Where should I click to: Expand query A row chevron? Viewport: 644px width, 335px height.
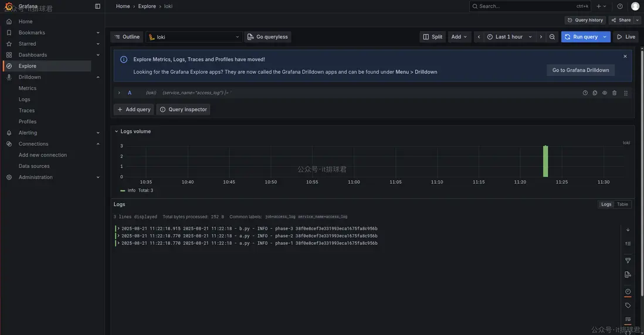click(119, 93)
